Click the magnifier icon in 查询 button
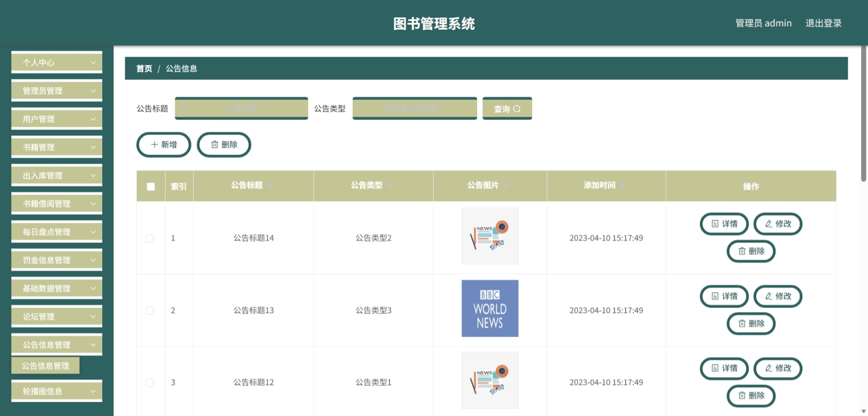The height and width of the screenshot is (416, 868). 517,109
